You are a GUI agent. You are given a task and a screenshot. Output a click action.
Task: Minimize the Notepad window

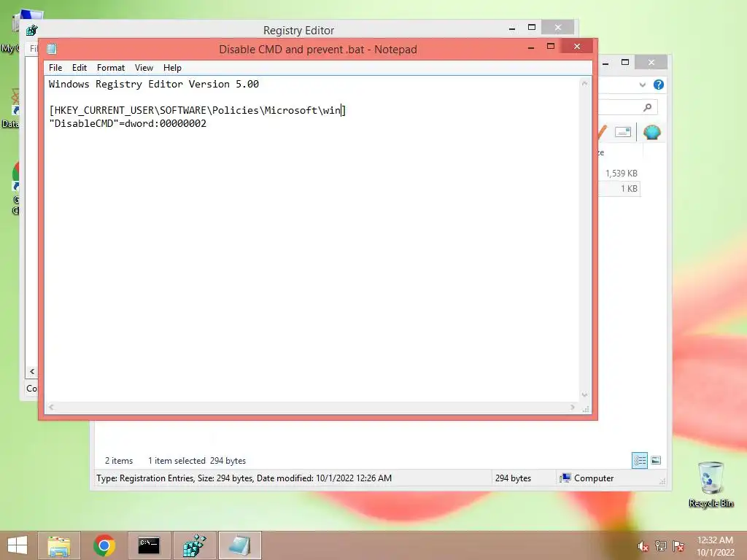[531, 47]
